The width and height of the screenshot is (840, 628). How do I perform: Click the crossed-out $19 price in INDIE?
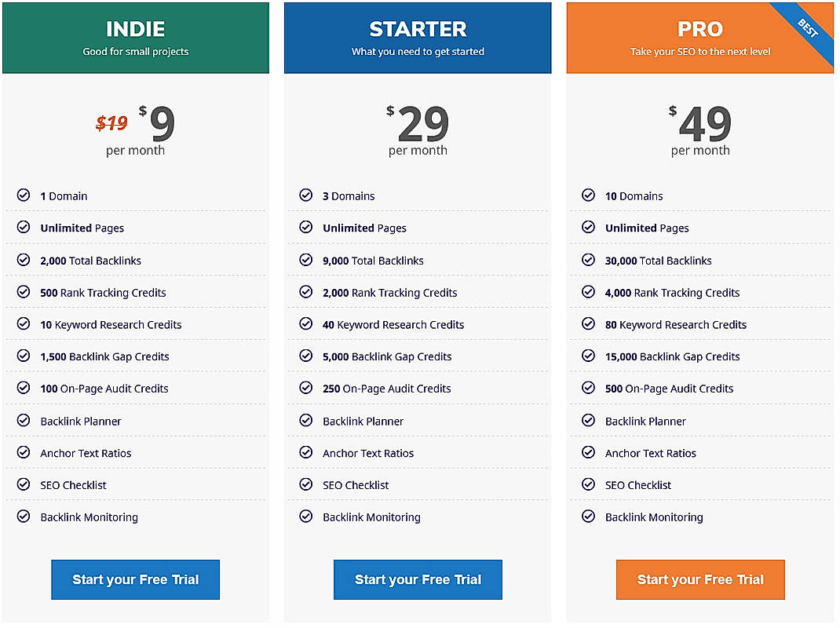pos(111,122)
